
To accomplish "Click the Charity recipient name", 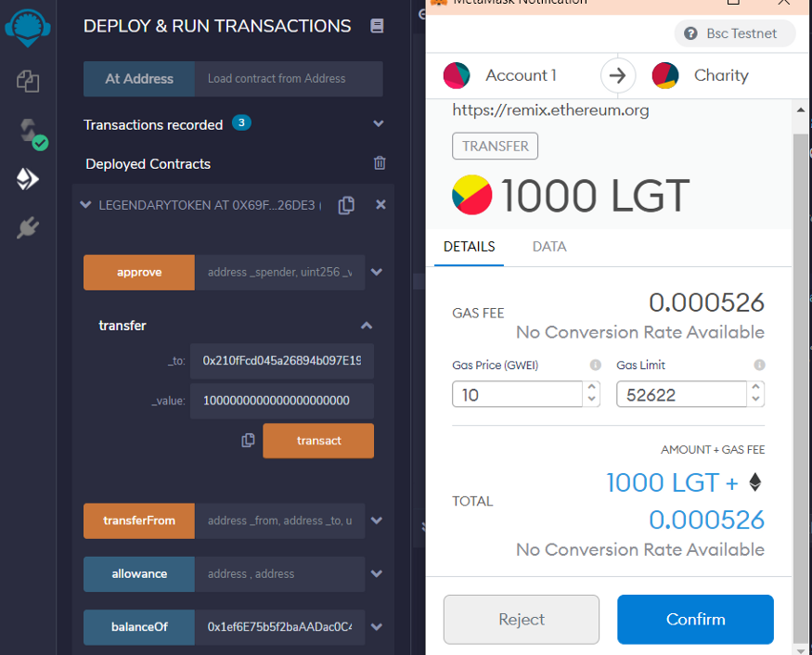I will click(721, 75).
